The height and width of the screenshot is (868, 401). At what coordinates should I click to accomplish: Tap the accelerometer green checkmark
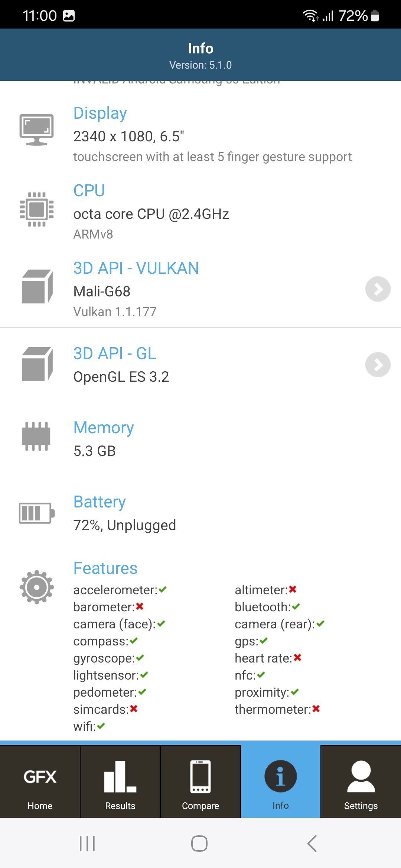point(163,589)
